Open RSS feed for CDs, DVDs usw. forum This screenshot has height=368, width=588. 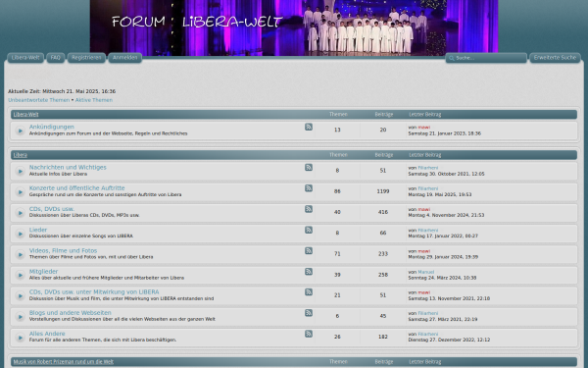[x=309, y=209]
